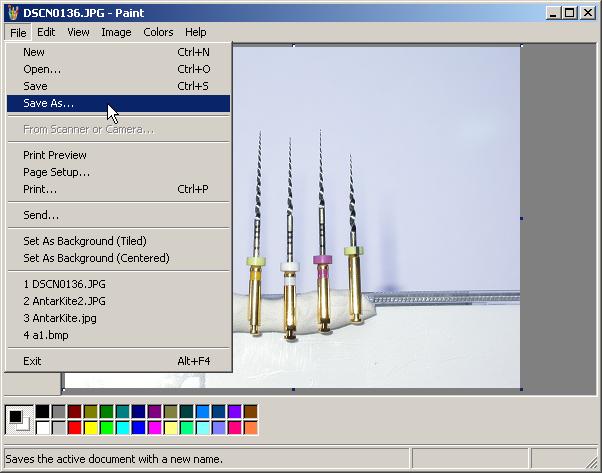
Task: Open the View menu
Action: [78, 32]
